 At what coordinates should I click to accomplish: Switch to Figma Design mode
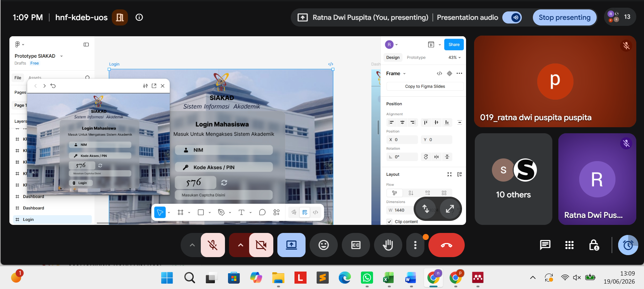(305, 212)
